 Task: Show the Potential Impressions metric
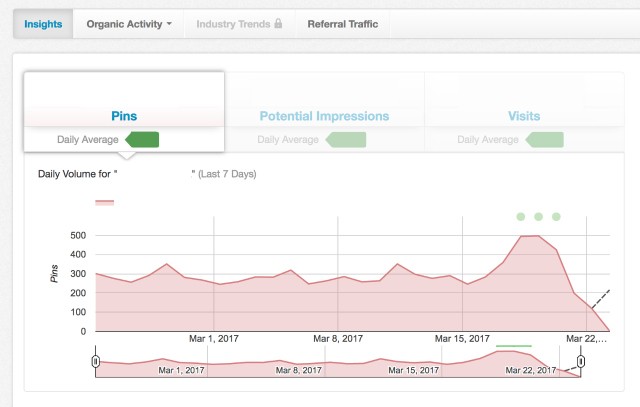[324, 116]
